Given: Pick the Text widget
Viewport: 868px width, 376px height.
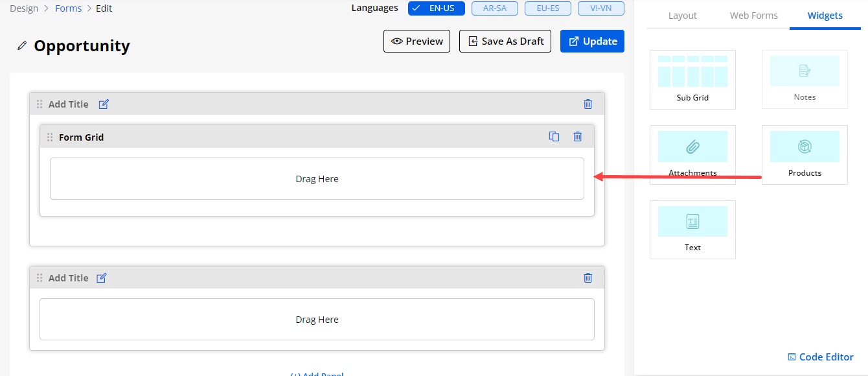Looking at the screenshot, I should (692, 229).
